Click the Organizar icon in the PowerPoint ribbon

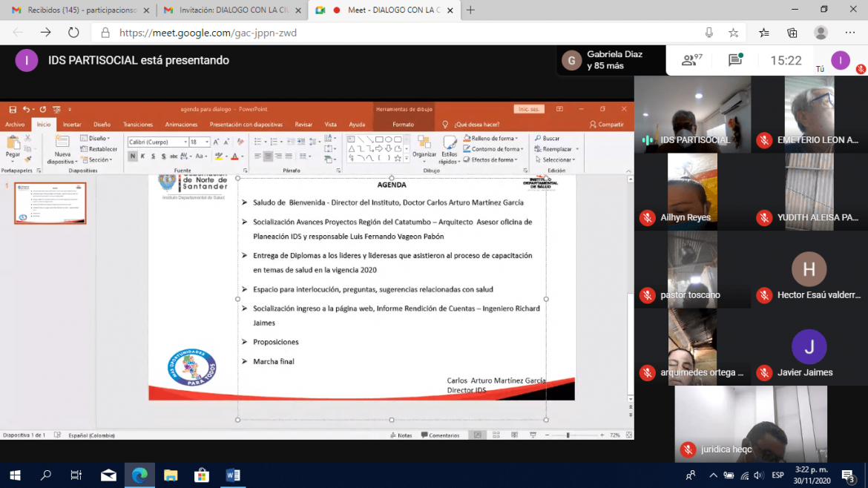click(424, 147)
